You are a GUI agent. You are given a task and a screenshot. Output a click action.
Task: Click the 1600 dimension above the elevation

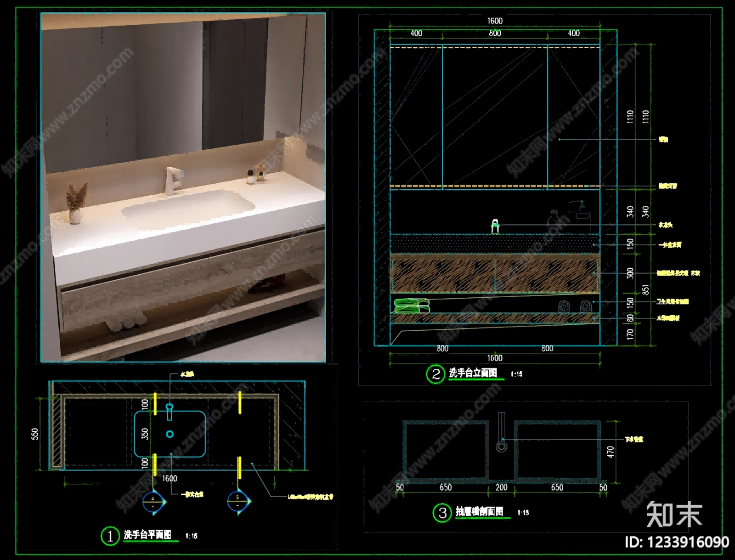point(495,21)
